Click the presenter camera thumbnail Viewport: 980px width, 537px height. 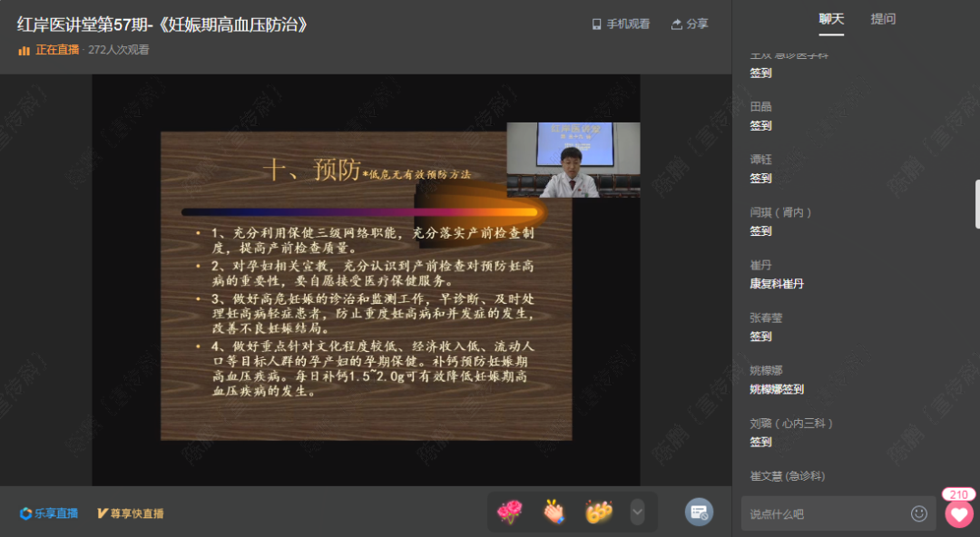[x=573, y=161]
